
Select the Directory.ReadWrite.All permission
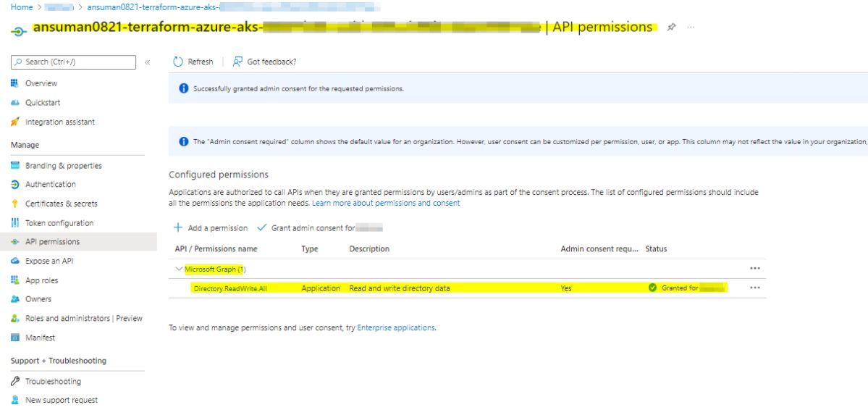click(230, 288)
